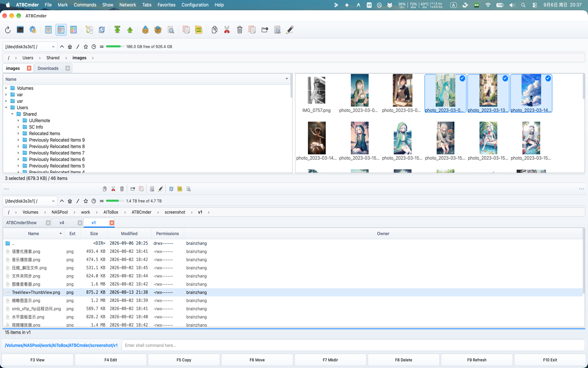Close the Downloads tab
The width and height of the screenshot is (588, 368).
68,68
